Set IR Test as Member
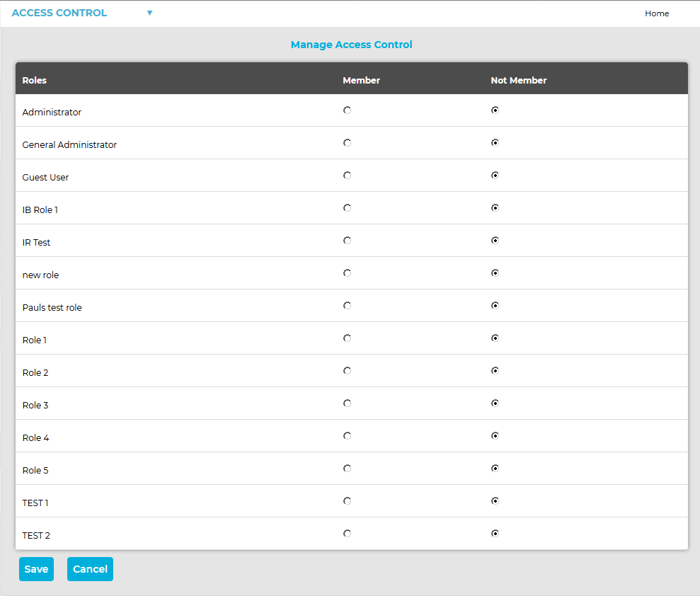This screenshot has width=700, height=596. coord(348,241)
